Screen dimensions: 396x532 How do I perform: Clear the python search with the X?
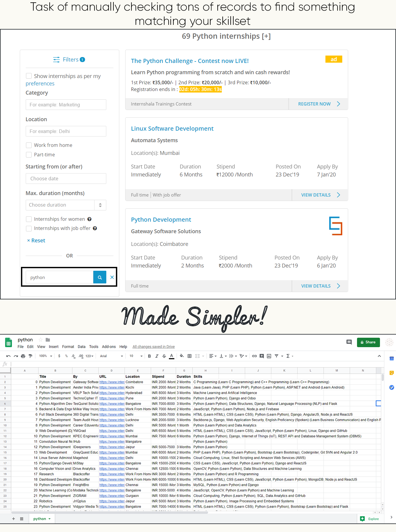tap(112, 277)
